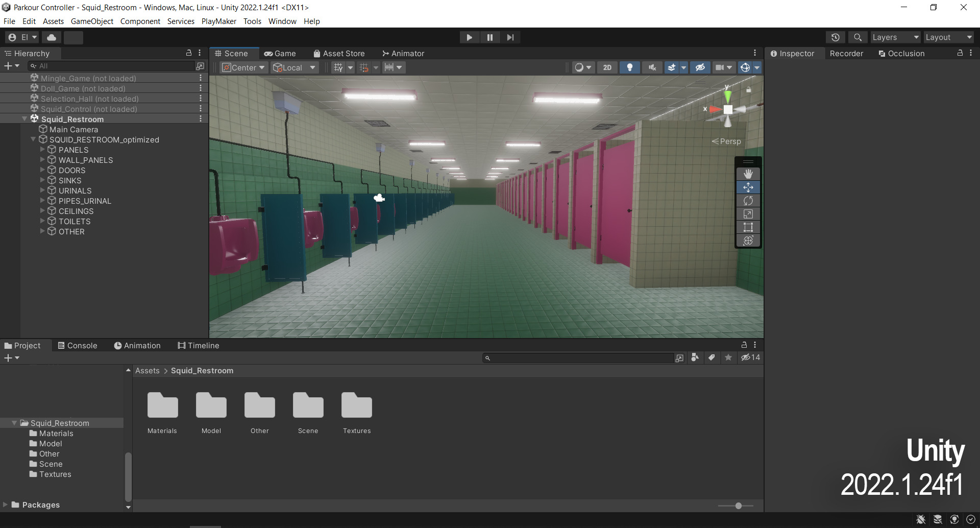This screenshot has height=528, width=980.
Task: Expand the URINALS object in Hierarchy
Action: 42,190
